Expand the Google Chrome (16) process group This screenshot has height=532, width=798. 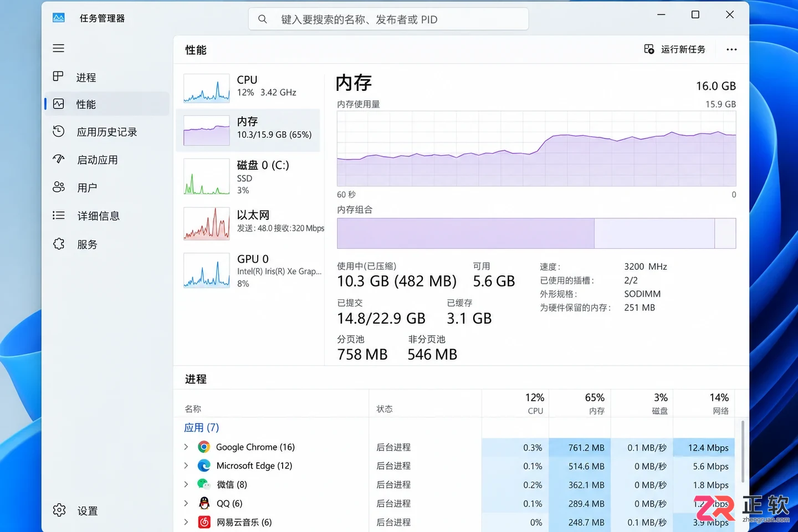pyautogui.click(x=186, y=447)
